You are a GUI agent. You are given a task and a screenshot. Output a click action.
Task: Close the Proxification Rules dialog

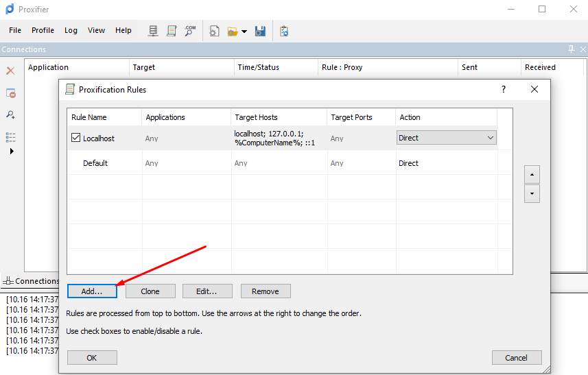point(534,89)
